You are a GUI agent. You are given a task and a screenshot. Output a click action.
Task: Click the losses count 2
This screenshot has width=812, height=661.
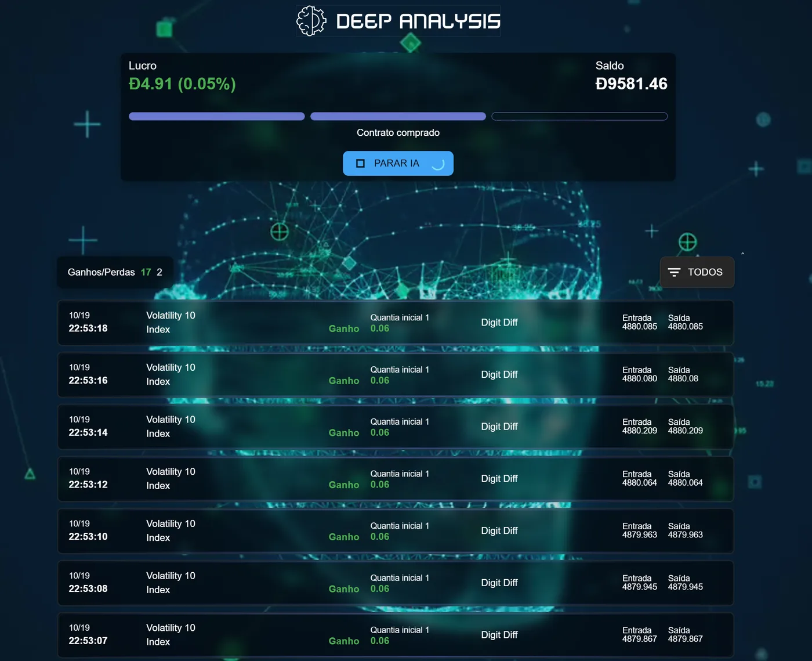coord(159,272)
